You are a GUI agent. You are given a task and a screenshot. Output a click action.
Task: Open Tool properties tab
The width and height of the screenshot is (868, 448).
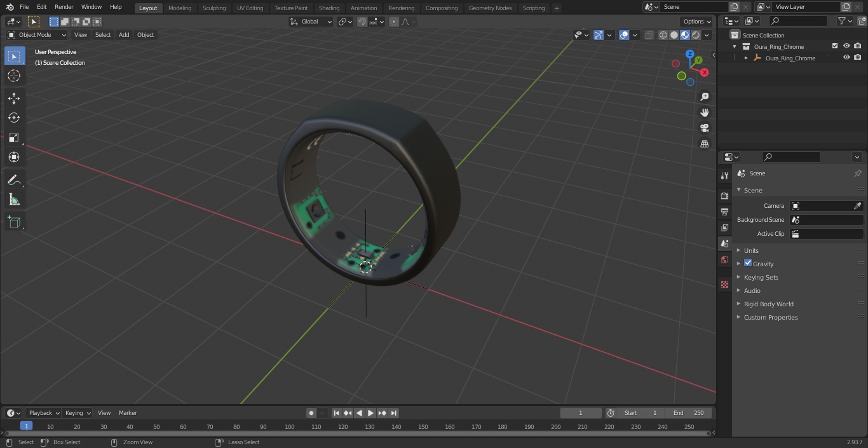pyautogui.click(x=724, y=175)
